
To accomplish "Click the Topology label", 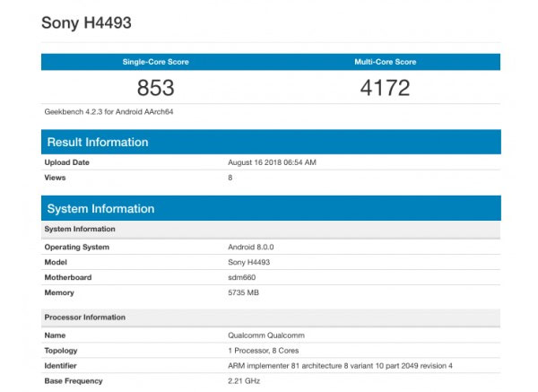I will 61,351.
